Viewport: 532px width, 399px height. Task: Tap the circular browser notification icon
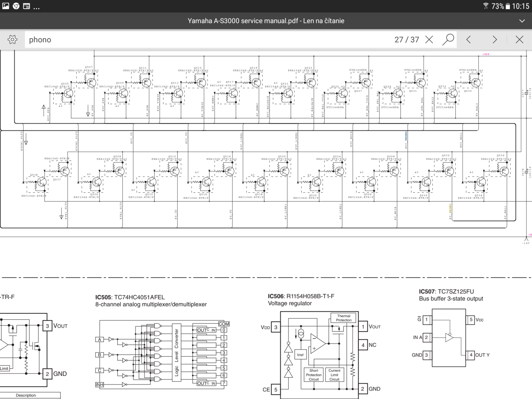(16, 6)
